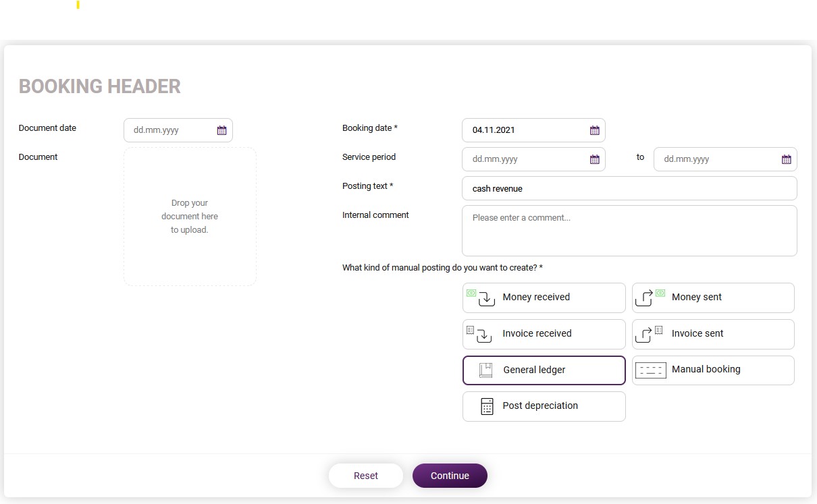Choose the Invoice received posting type
The height and width of the screenshot is (504, 817).
(544, 334)
